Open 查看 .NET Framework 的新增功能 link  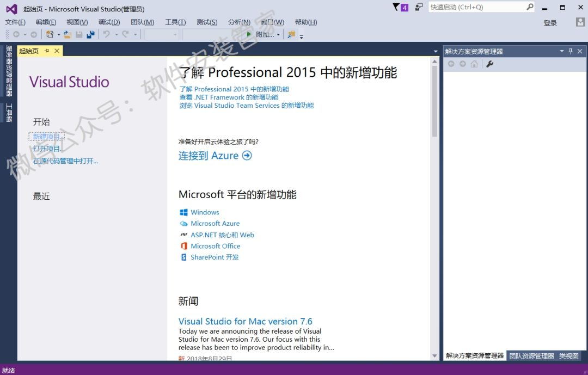pyautogui.click(x=229, y=97)
